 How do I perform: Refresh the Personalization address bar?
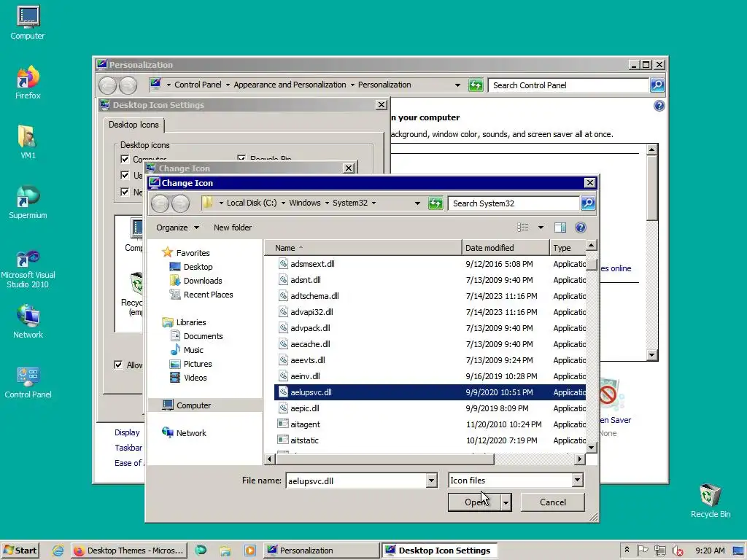point(476,85)
